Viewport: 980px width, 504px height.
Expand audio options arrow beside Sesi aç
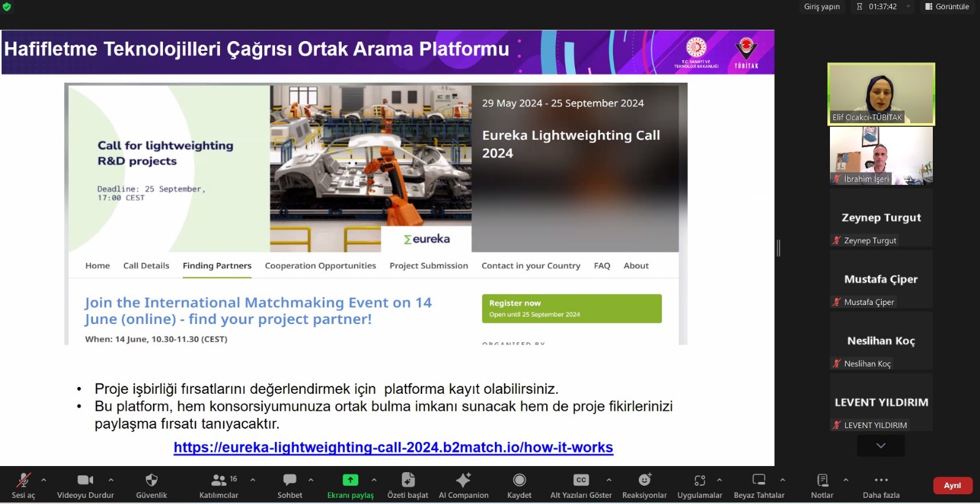click(x=43, y=480)
